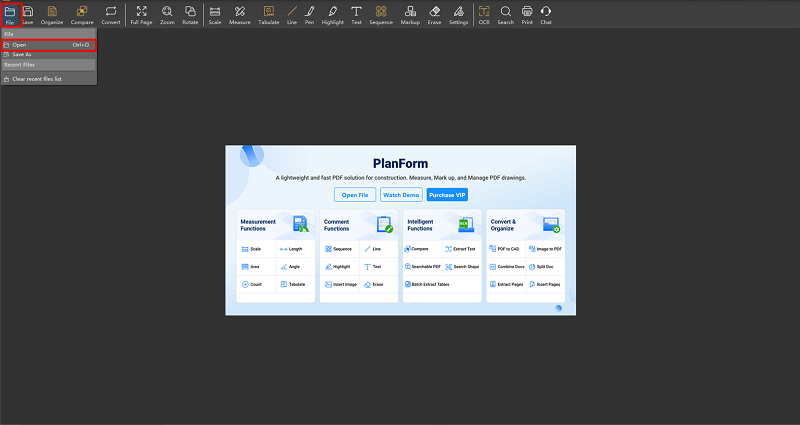Click Compare under Intelligent Functions
The image size is (800, 425).
(416, 249)
